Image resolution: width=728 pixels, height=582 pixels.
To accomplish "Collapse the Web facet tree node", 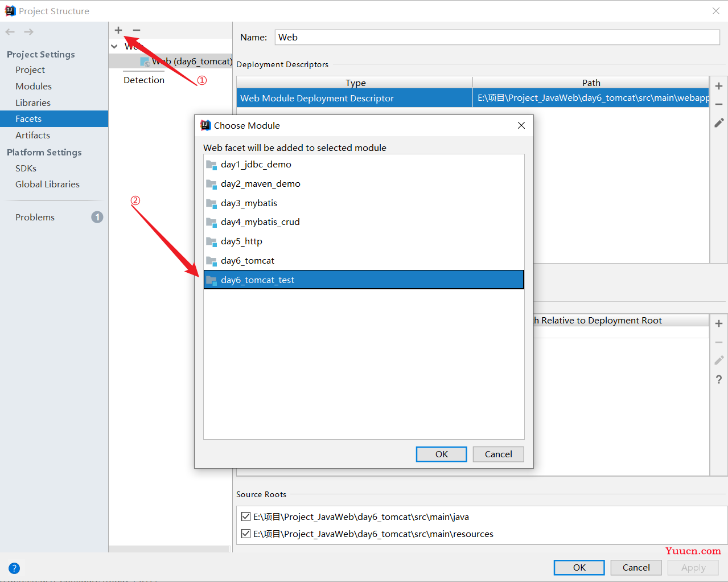I will [114, 46].
